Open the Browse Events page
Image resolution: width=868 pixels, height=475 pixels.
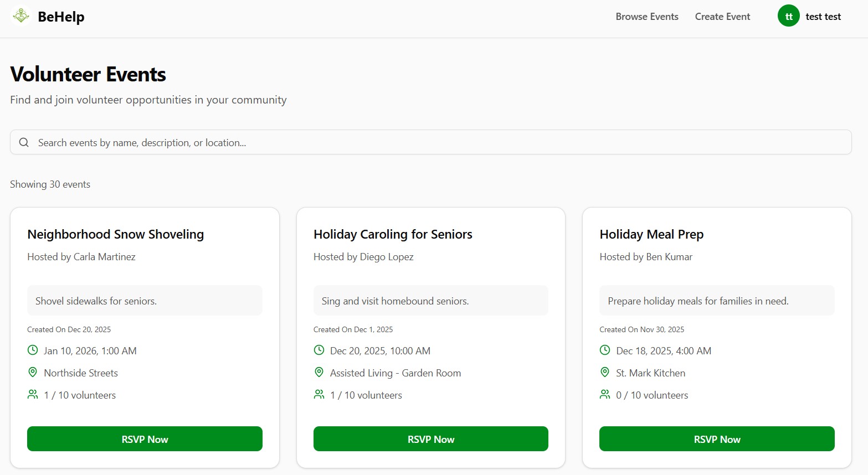click(x=647, y=17)
